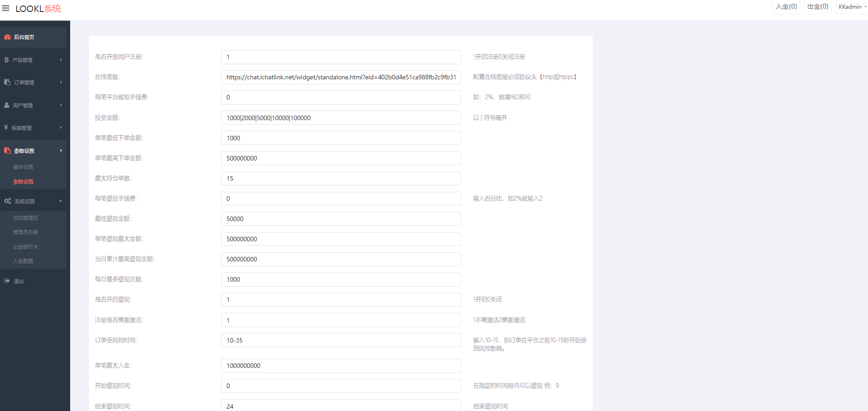This screenshot has width=868, height=411.
Task: Click the 出金(0) button in header
Action: 818,7
